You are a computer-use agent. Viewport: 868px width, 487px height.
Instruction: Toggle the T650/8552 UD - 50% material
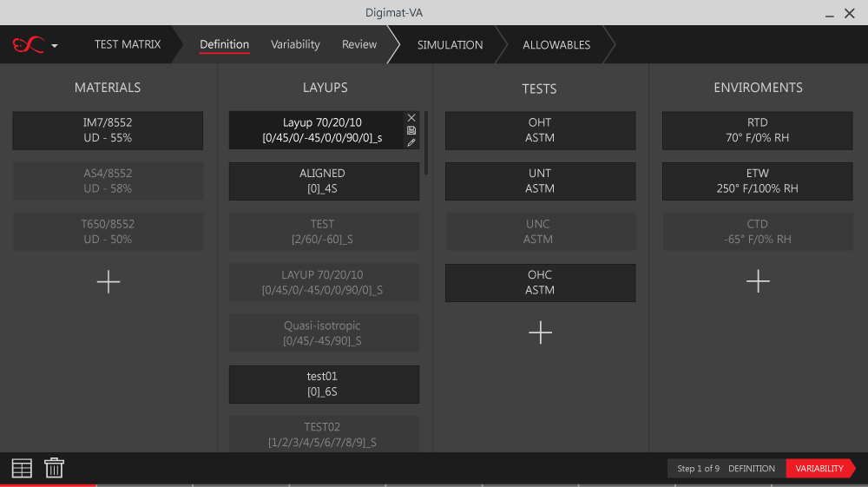tap(108, 232)
